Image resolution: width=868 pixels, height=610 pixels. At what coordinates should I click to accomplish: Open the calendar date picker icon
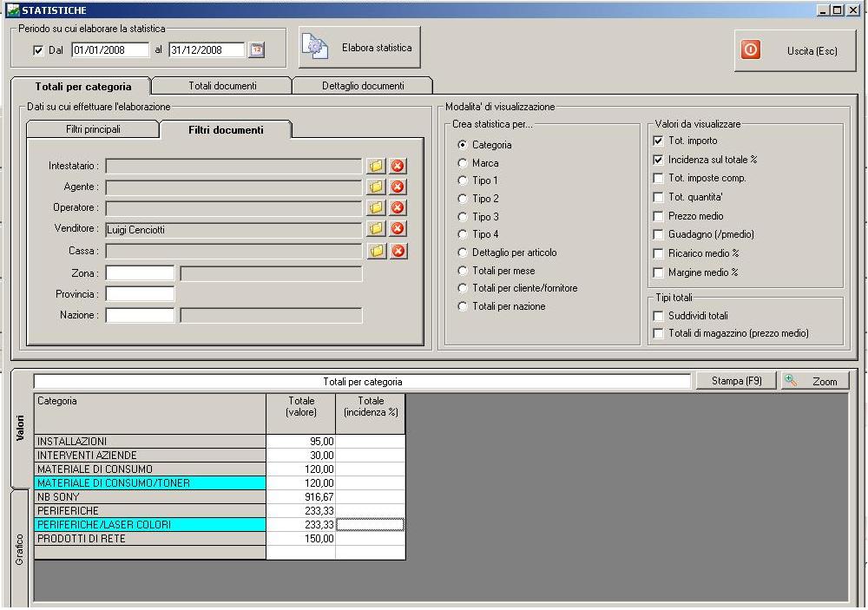click(x=256, y=49)
